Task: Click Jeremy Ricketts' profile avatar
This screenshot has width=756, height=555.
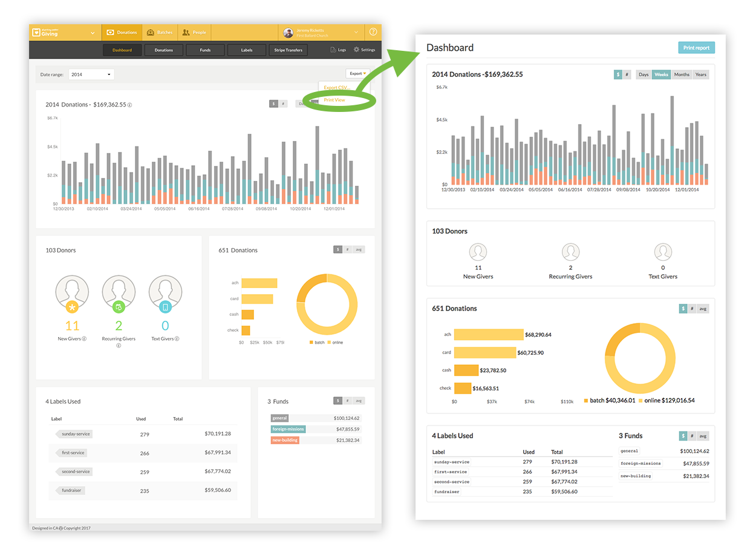Action: 288,33
